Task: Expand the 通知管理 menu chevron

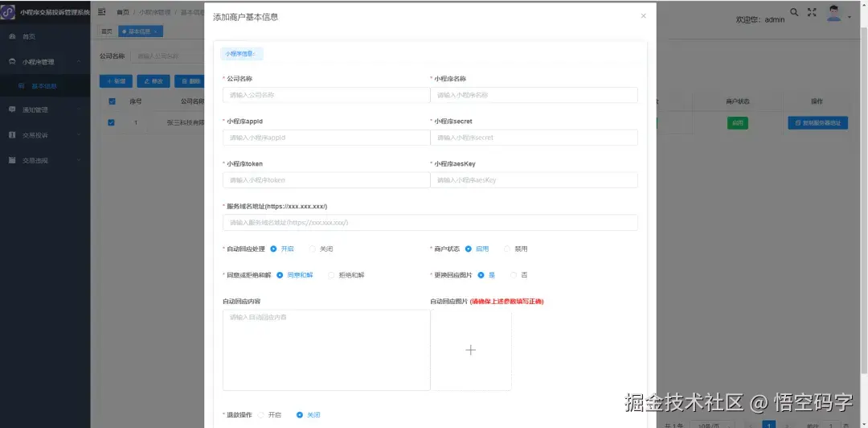Action: (79, 109)
